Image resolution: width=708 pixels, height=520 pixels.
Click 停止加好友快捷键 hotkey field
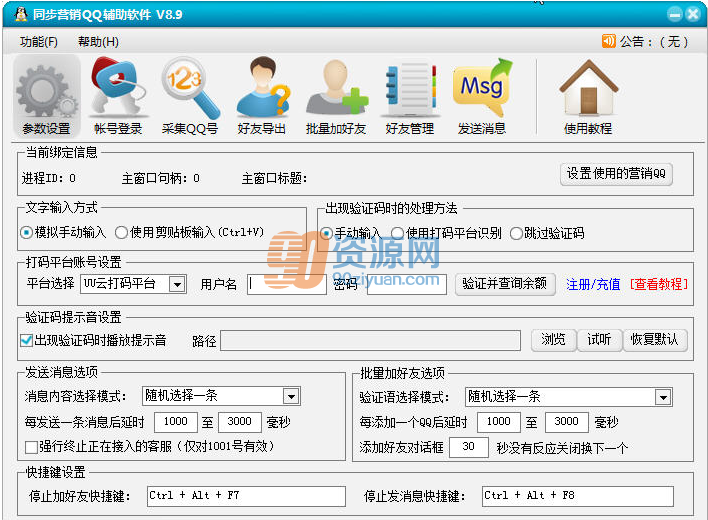246,496
